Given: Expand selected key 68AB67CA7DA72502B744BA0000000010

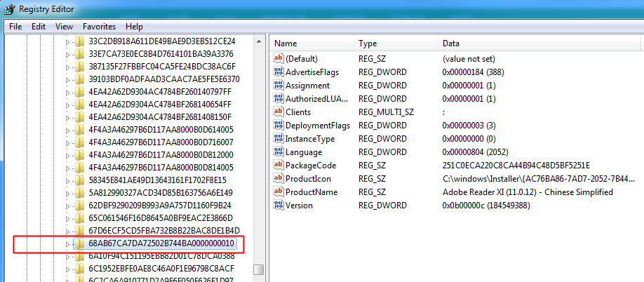Looking at the screenshot, I should point(68,244).
